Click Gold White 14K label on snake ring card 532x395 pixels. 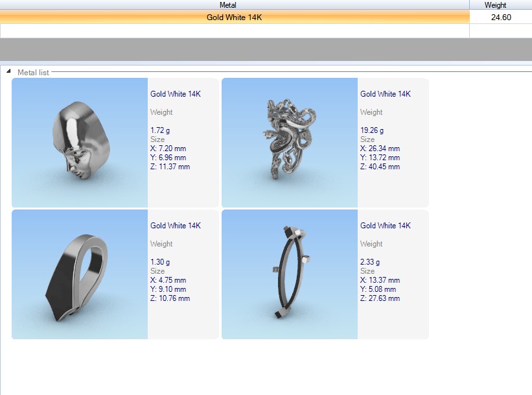[386, 94]
